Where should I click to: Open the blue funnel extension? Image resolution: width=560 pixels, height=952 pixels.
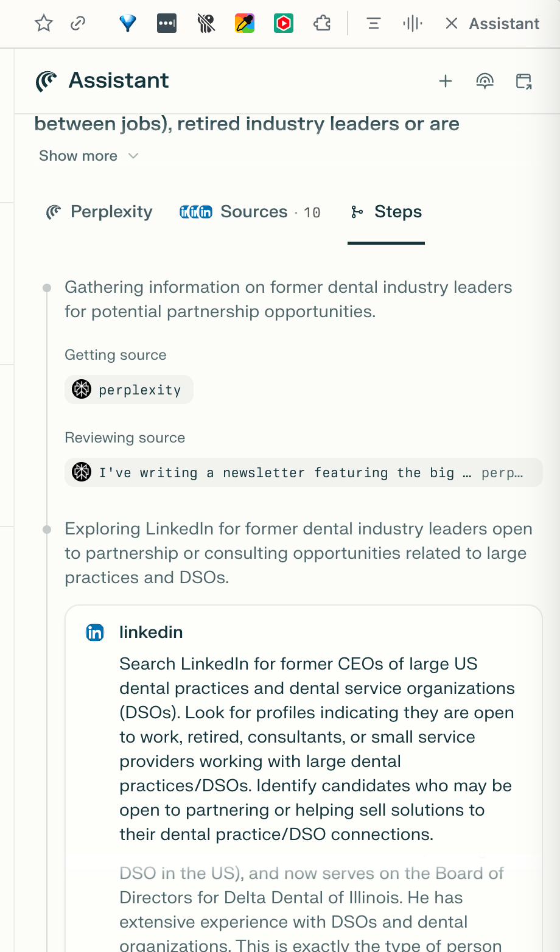[x=128, y=24]
